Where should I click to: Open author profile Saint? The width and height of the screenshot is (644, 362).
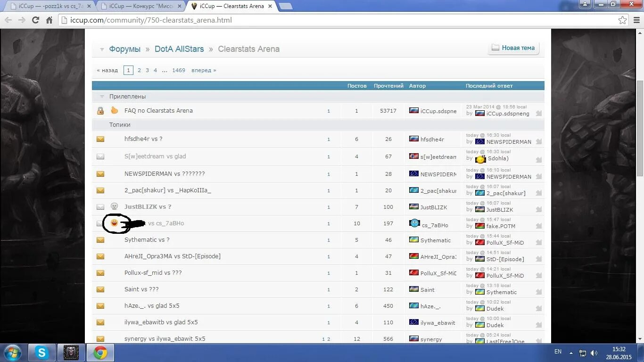tap(428, 290)
